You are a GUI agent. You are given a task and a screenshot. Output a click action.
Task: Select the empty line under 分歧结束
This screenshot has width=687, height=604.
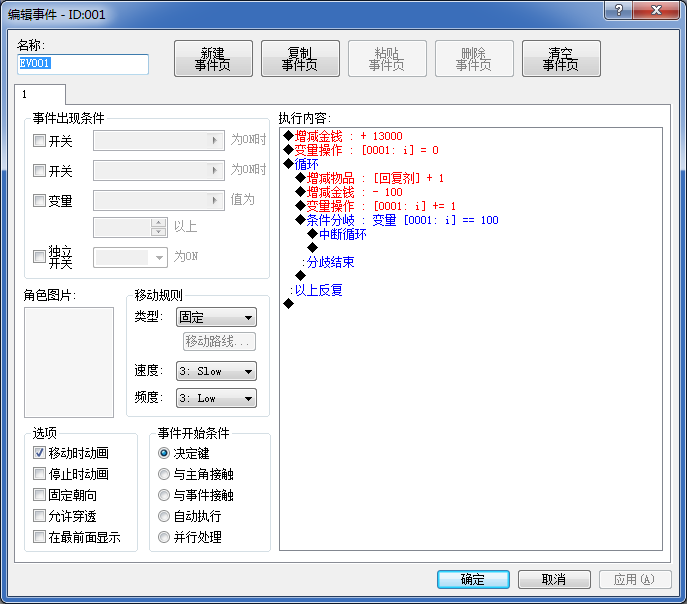point(300,276)
